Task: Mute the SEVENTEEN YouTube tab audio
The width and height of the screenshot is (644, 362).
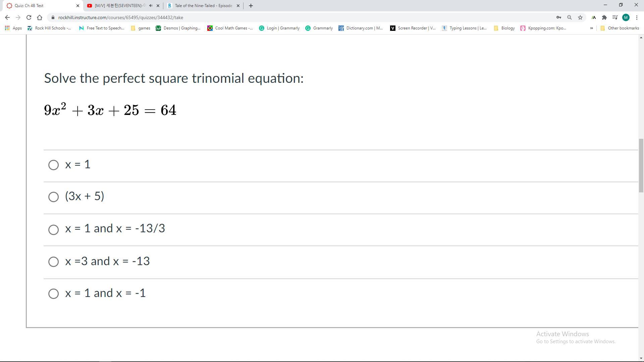Action: click(x=151, y=6)
